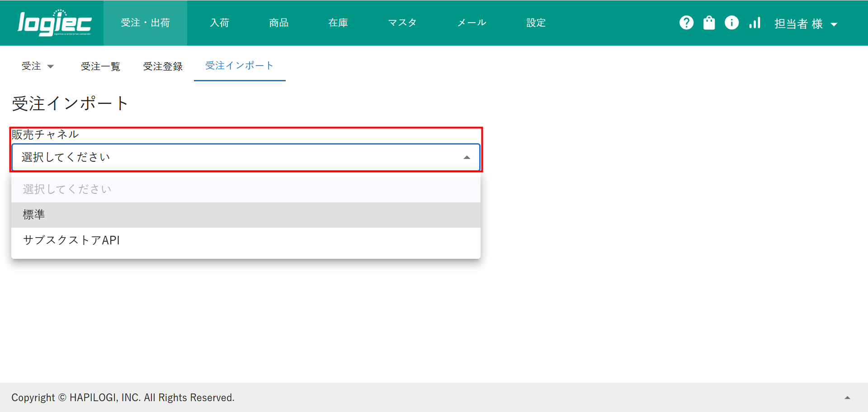Open the メール menu

tap(472, 23)
